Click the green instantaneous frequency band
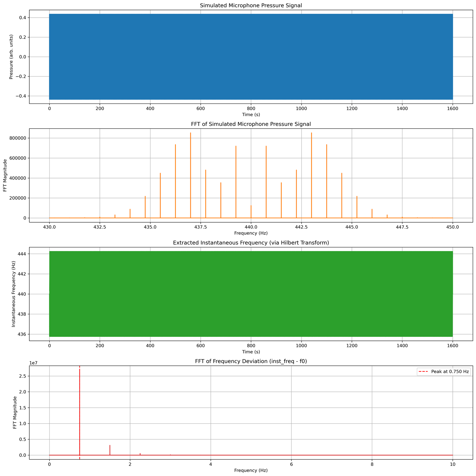 click(x=251, y=294)
